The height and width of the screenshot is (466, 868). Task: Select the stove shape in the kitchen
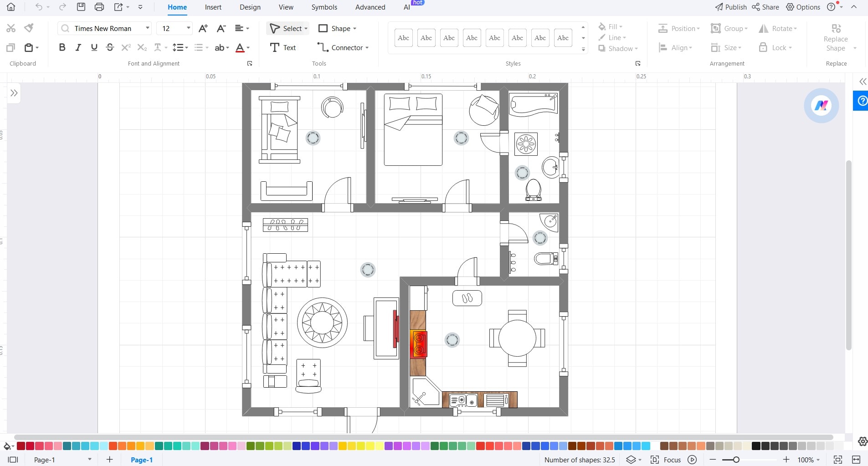click(418, 344)
